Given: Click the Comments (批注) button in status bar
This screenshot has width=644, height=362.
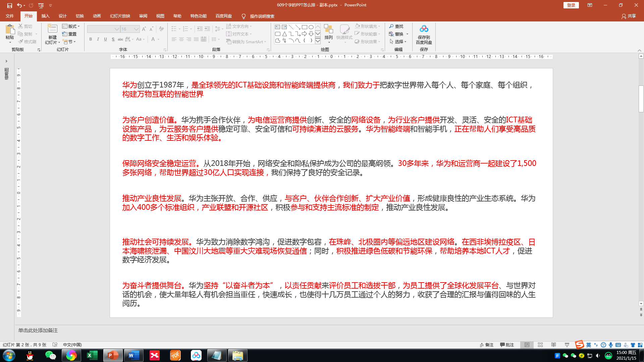Looking at the screenshot, I should [507, 345].
